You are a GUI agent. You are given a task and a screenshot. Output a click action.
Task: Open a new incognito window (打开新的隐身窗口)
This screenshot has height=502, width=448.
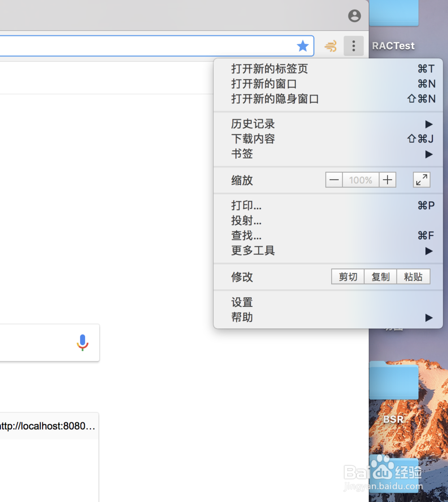point(328,99)
